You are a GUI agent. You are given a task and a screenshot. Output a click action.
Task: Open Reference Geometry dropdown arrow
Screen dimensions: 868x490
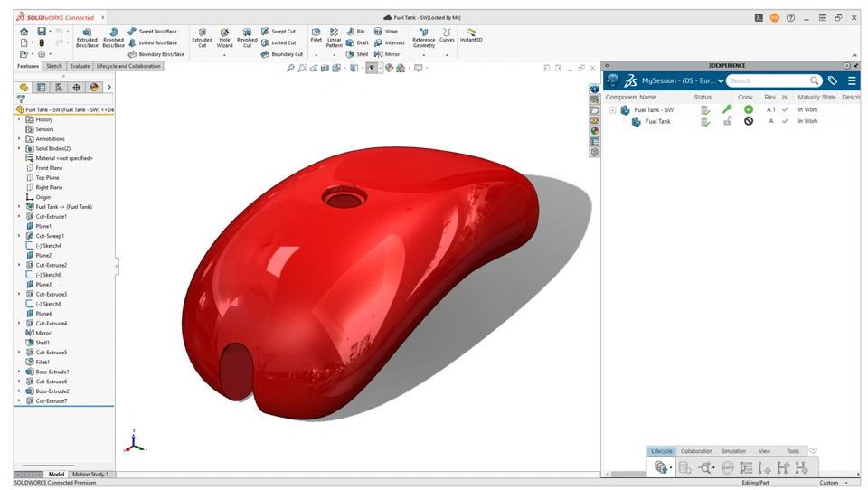point(423,55)
